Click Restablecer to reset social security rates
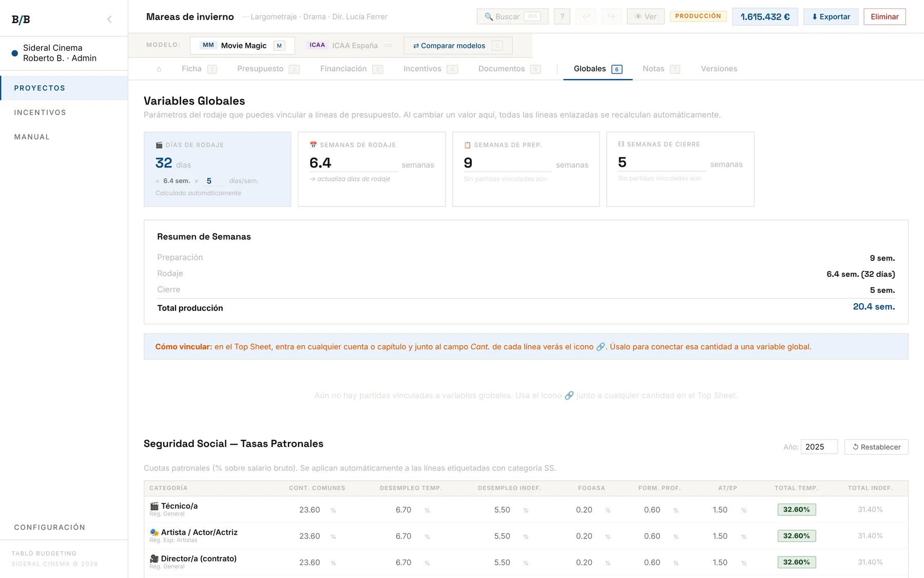This screenshot has width=924, height=578. [876, 447]
